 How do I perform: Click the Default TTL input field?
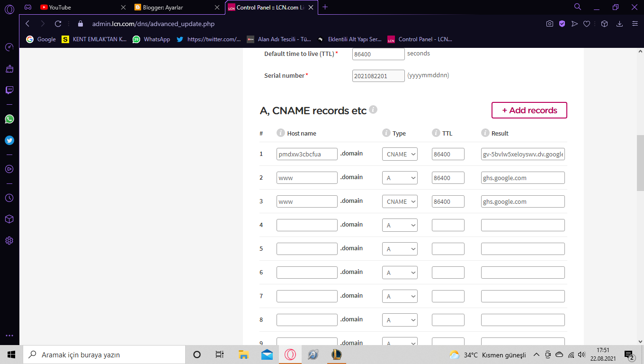(x=378, y=54)
